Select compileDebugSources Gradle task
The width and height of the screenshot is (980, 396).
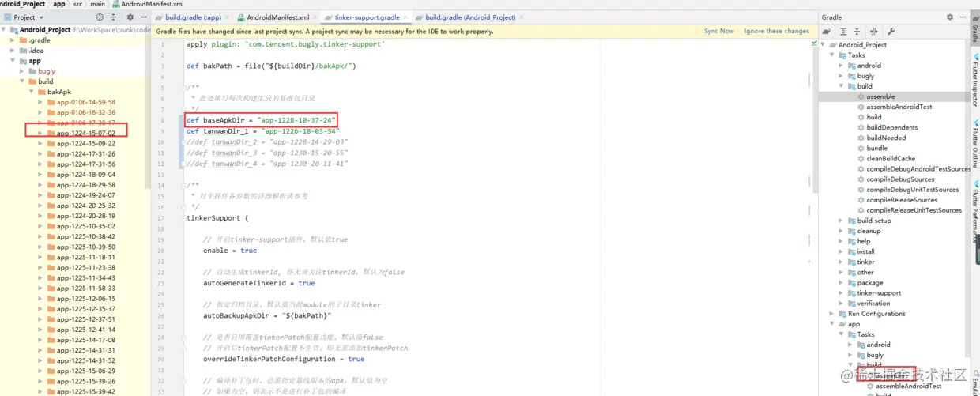[x=900, y=179]
